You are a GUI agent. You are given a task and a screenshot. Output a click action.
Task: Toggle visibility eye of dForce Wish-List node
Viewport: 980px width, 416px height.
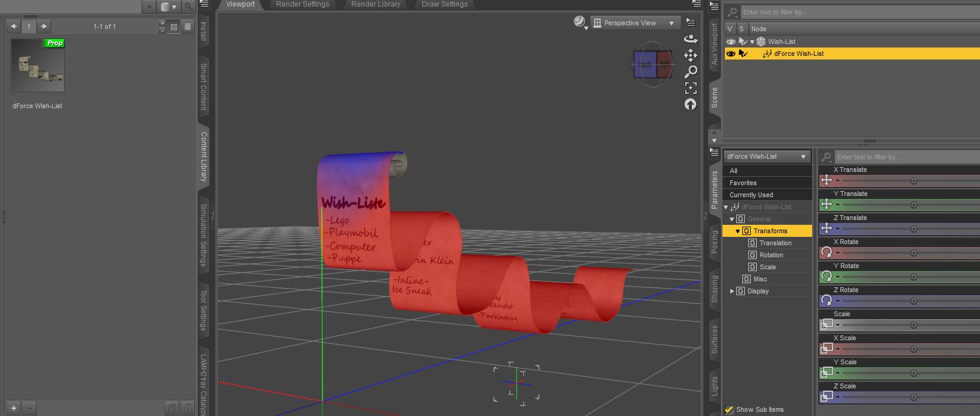[x=731, y=54]
